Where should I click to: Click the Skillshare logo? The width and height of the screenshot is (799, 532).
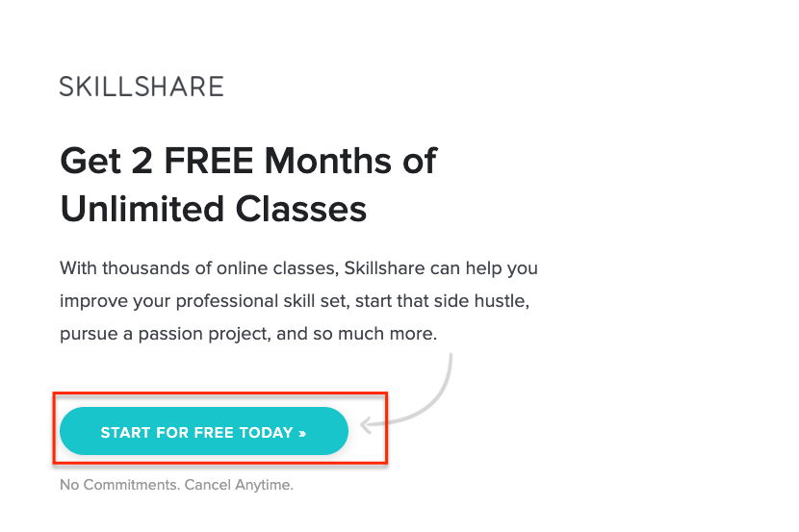click(x=142, y=87)
